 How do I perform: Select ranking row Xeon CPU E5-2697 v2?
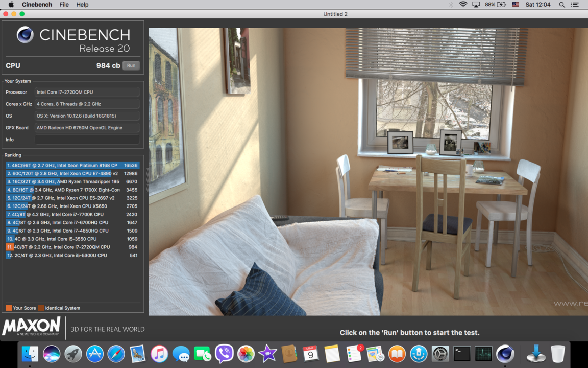[72, 198]
